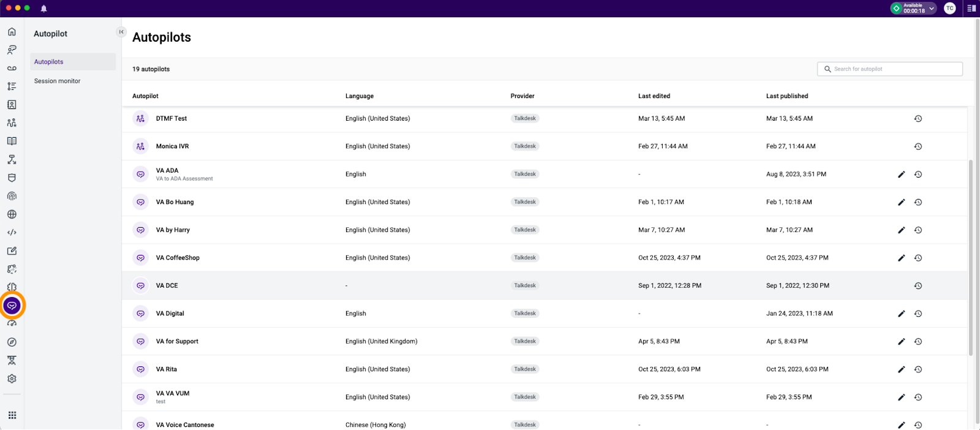
Task: Open the DTMF Test autopilot row
Action: tap(545, 119)
